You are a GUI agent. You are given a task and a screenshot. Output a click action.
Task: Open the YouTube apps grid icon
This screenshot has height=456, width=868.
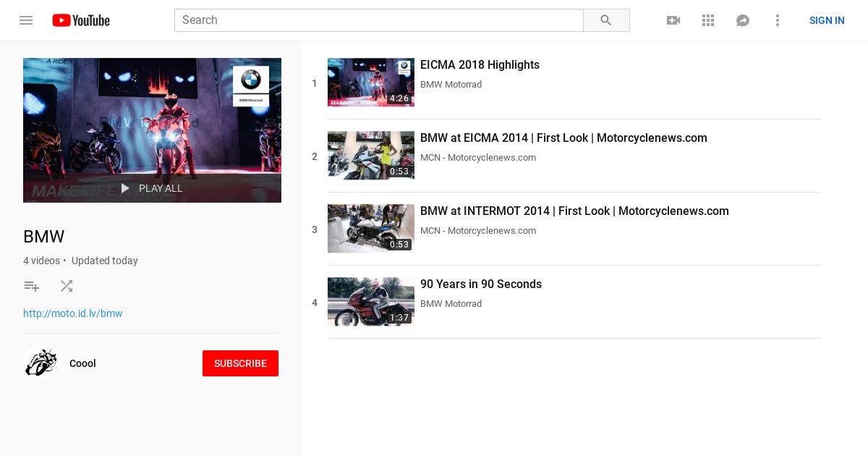pos(708,20)
